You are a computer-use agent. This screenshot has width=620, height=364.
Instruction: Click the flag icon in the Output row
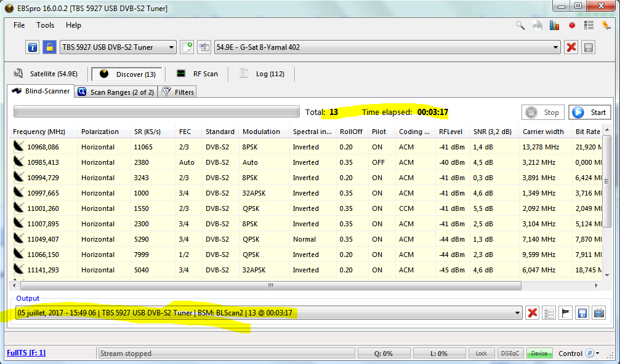(565, 313)
